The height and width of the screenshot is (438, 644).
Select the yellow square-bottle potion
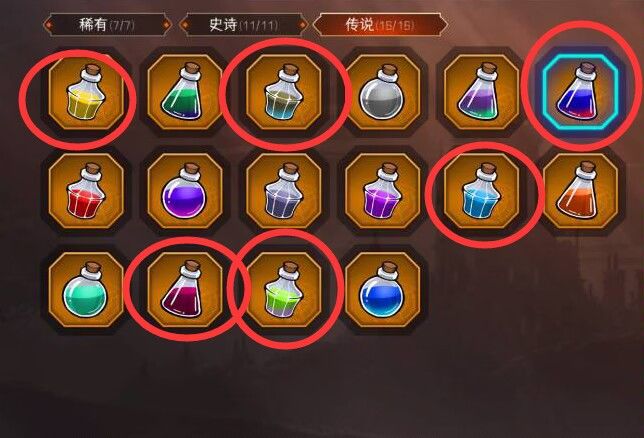[x=86, y=92]
